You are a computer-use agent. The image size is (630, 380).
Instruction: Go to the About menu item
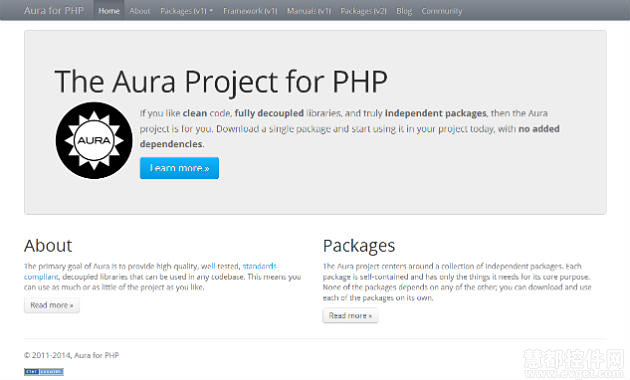point(140,11)
